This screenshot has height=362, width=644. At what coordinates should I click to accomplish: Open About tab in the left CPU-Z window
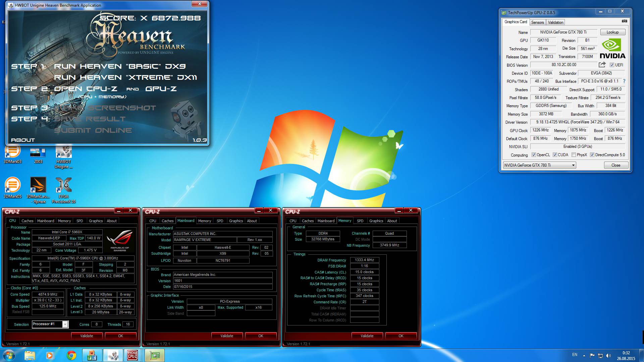click(x=112, y=221)
